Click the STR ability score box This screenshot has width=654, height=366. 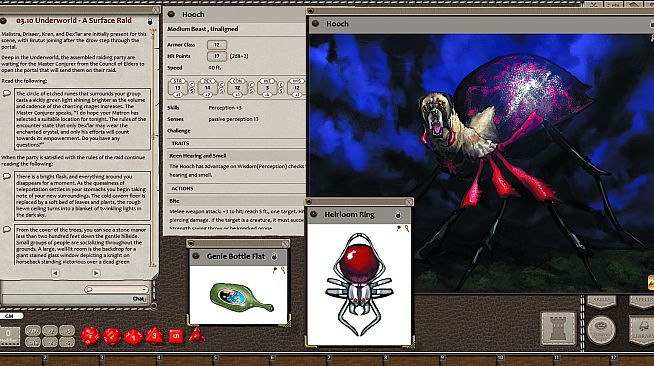coord(178,88)
